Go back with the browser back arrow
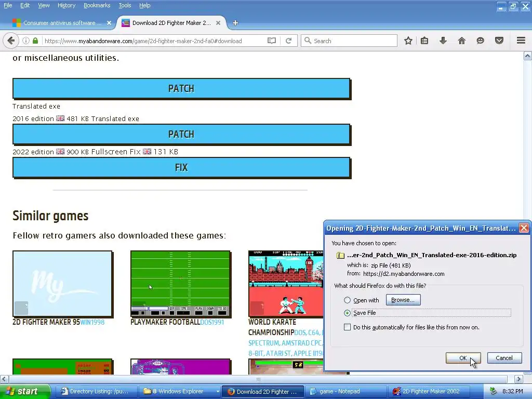 tap(11, 41)
